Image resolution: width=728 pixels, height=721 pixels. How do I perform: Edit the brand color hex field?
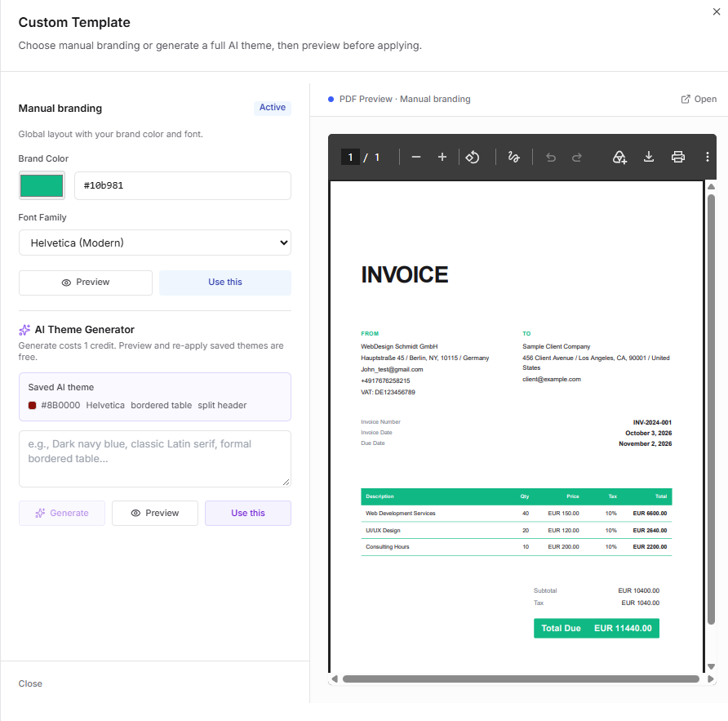(x=183, y=185)
